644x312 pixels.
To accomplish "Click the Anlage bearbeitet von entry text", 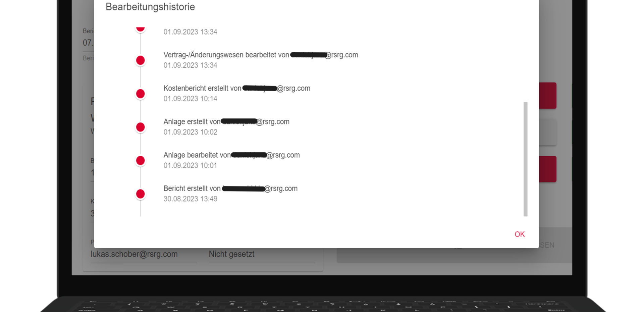I will tap(231, 155).
